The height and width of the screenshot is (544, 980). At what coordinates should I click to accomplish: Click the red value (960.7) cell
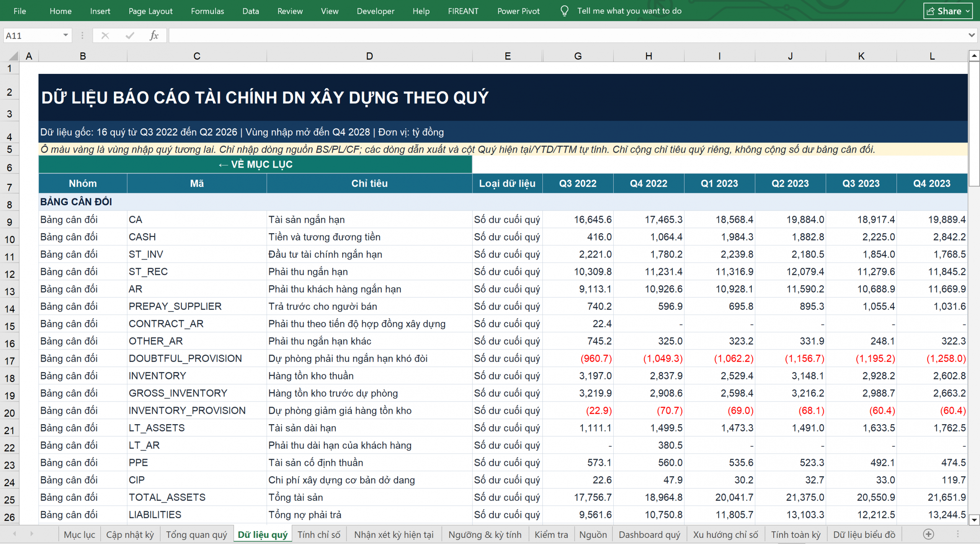[x=578, y=358]
